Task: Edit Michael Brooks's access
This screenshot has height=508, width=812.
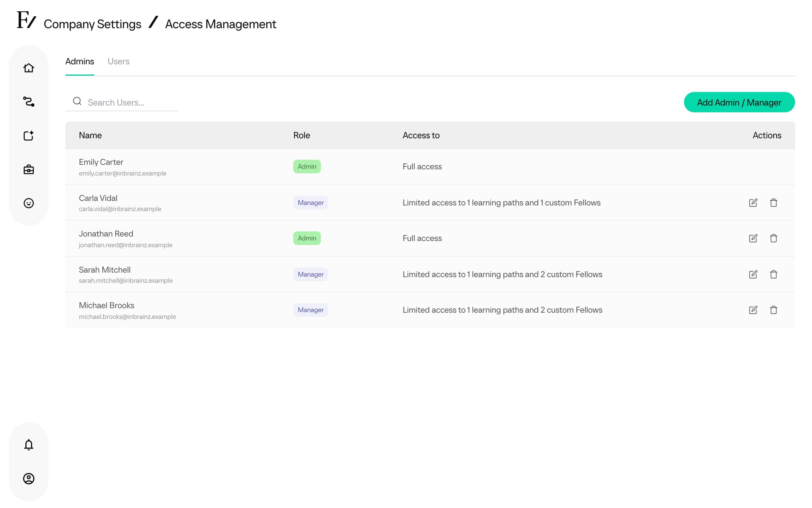Action: pos(753,310)
